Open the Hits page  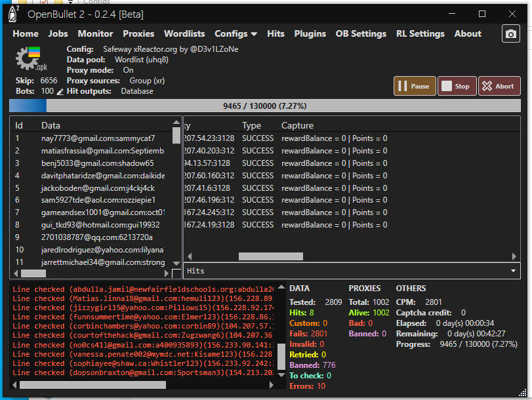point(276,33)
